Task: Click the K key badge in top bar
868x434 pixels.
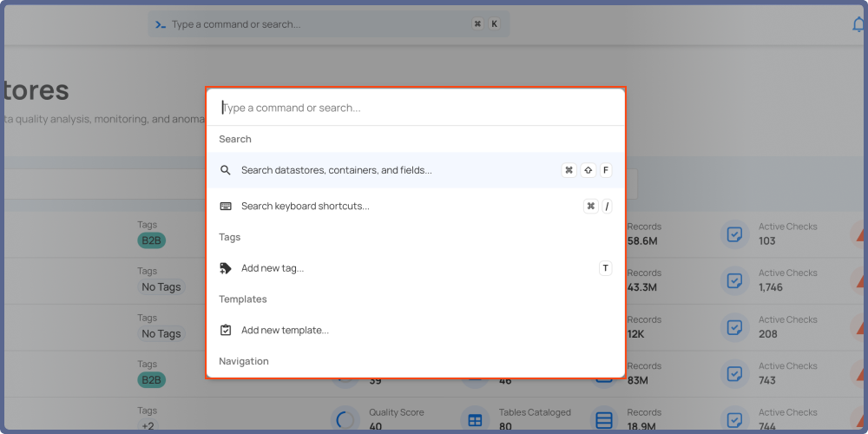Action: 494,23
